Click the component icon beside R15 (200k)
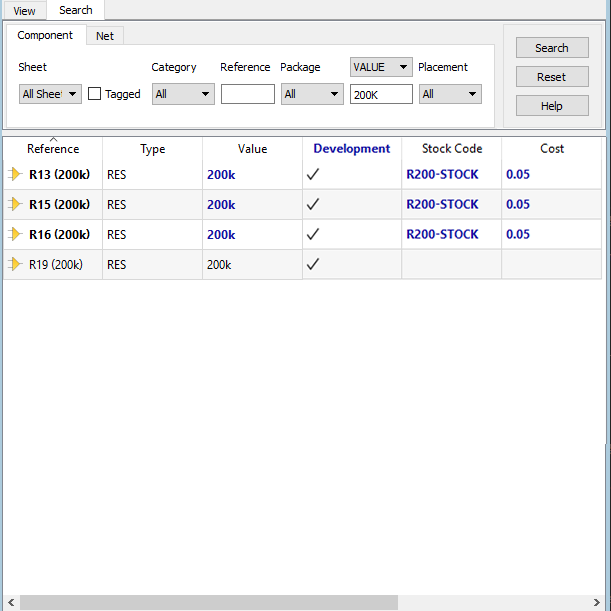The height and width of the screenshot is (611, 611). pyautogui.click(x=15, y=204)
